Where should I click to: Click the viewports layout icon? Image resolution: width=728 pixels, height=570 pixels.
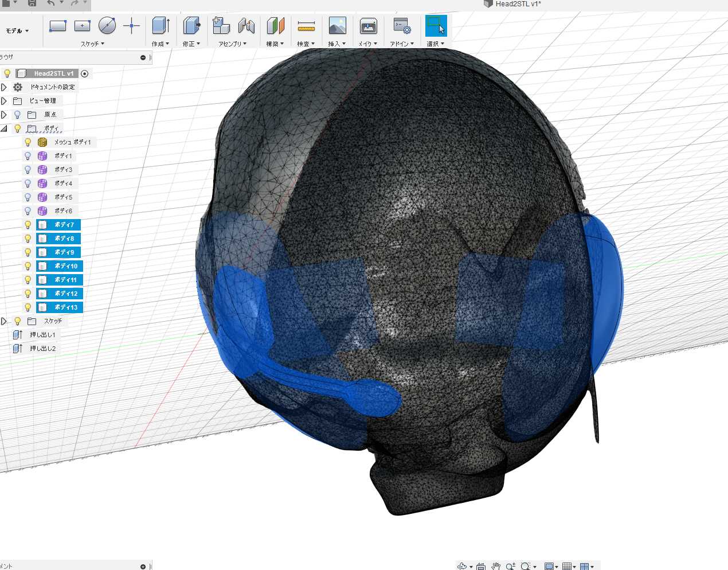pyautogui.click(x=584, y=566)
